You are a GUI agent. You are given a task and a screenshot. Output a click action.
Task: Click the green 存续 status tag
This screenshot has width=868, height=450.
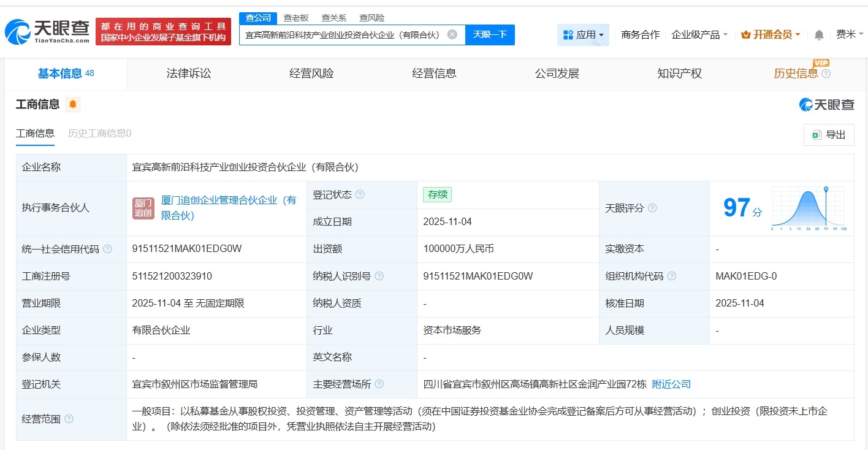coord(437,194)
